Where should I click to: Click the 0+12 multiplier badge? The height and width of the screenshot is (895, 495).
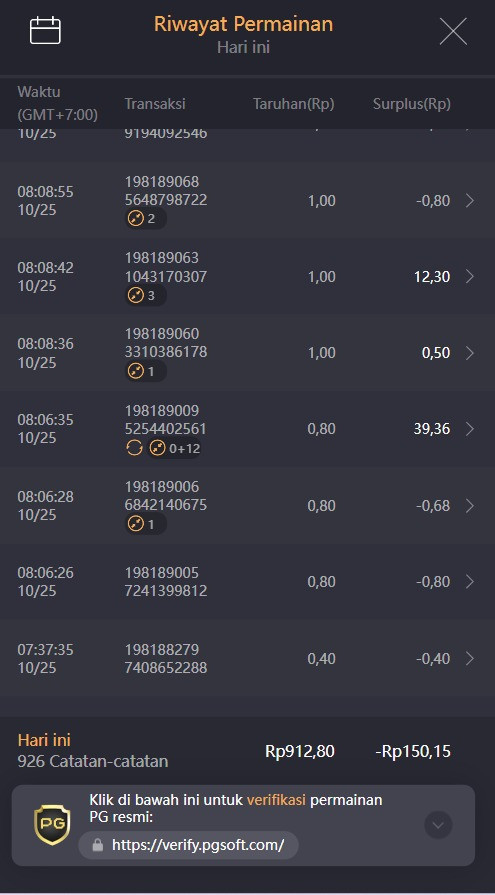(x=174, y=448)
